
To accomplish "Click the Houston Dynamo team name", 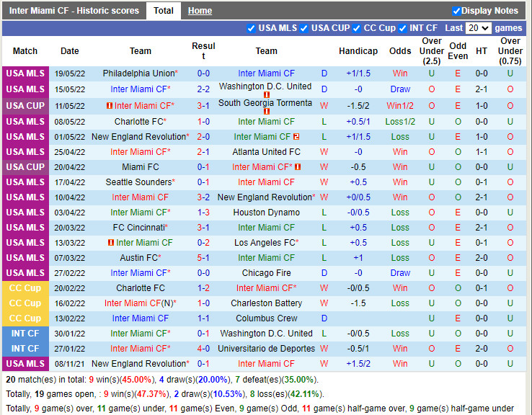I will coord(266,213).
